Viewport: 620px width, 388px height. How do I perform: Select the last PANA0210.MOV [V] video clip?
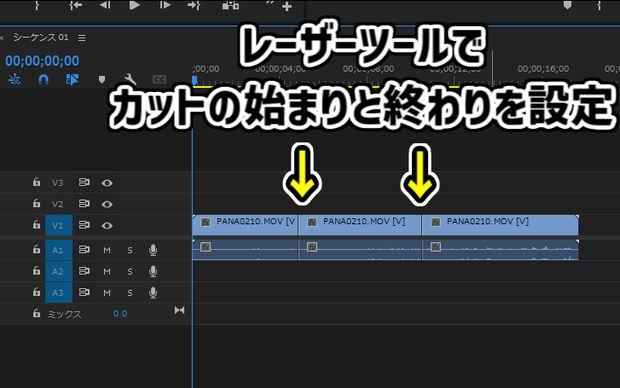(x=500, y=225)
